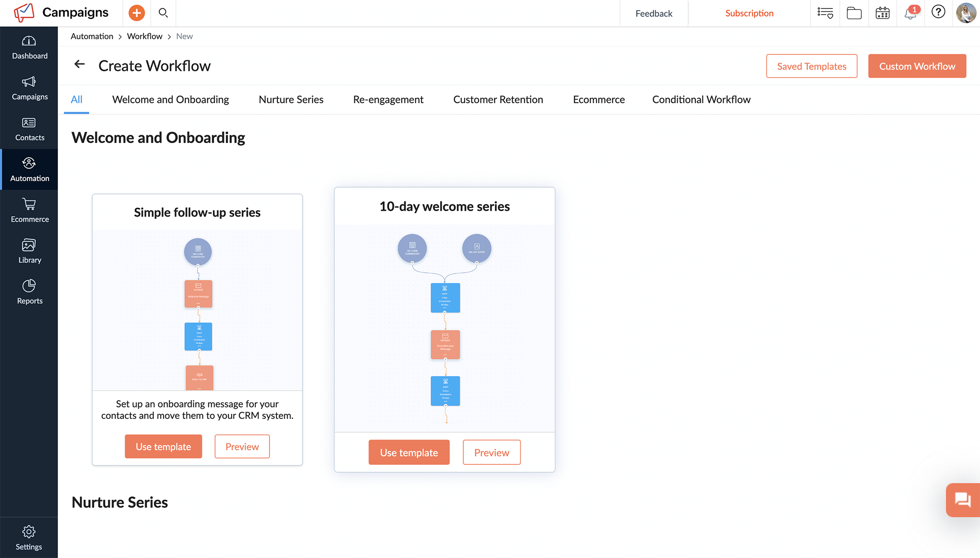This screenshot has height=558, width=980.
Task: Open Library in the sidebar
Action: [29, 251]
